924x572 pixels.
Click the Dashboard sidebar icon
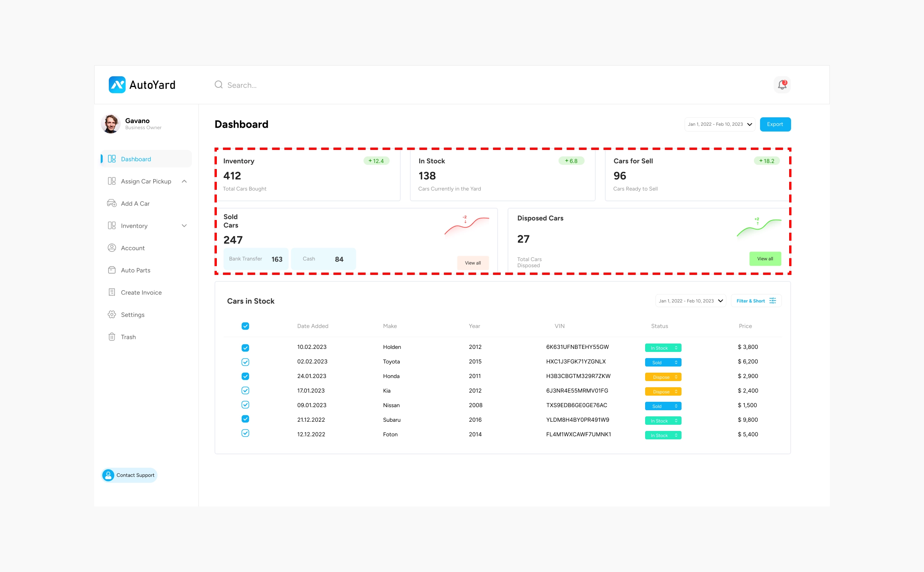112,159
